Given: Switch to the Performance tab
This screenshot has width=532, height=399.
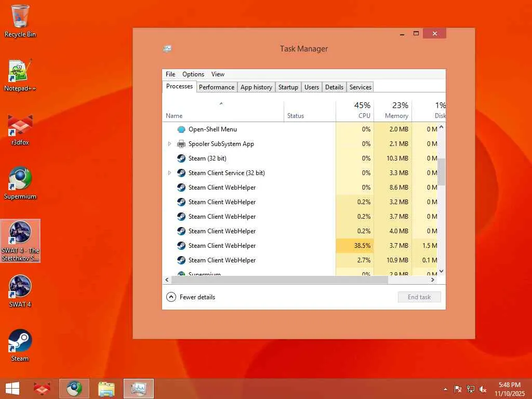Looking at the screenshot, I should point(217,87).
